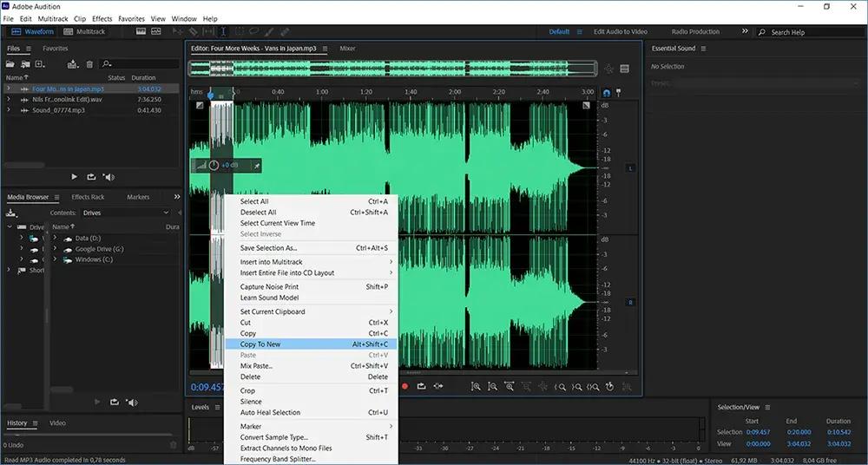
Task: Show the spectral pitch display
Action: point(155,31)
